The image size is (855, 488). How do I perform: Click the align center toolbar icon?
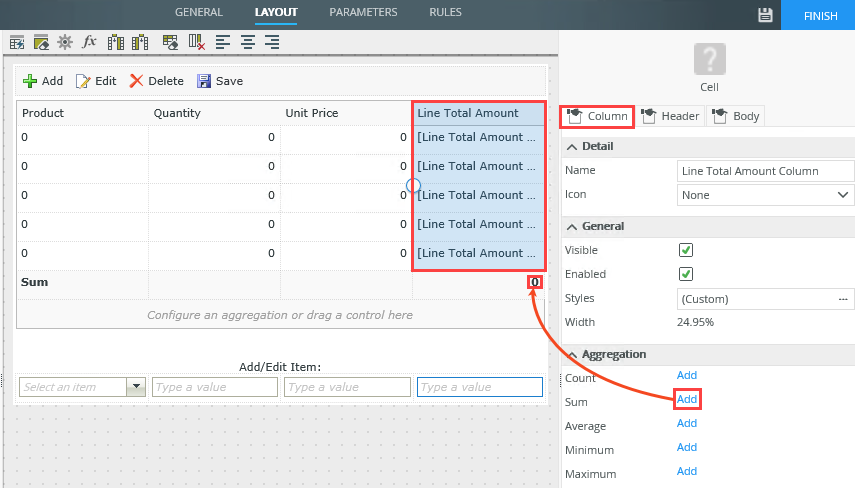pos(247,42)
